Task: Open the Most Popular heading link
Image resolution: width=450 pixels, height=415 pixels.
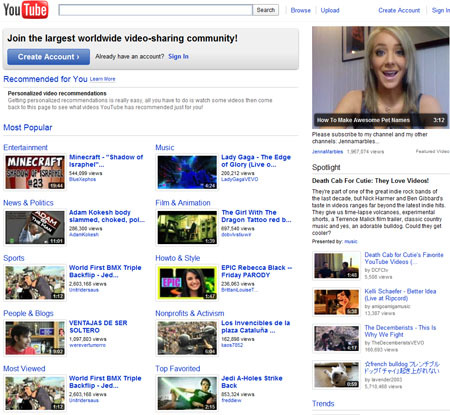Action: point(28,127)
